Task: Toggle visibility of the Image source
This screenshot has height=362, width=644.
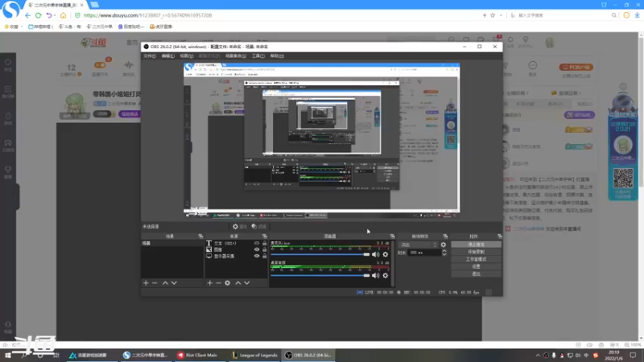Action: coord(257,249)
